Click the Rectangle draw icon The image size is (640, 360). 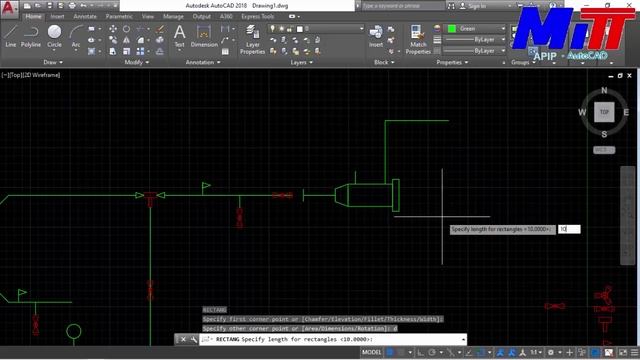click(91, 29)
